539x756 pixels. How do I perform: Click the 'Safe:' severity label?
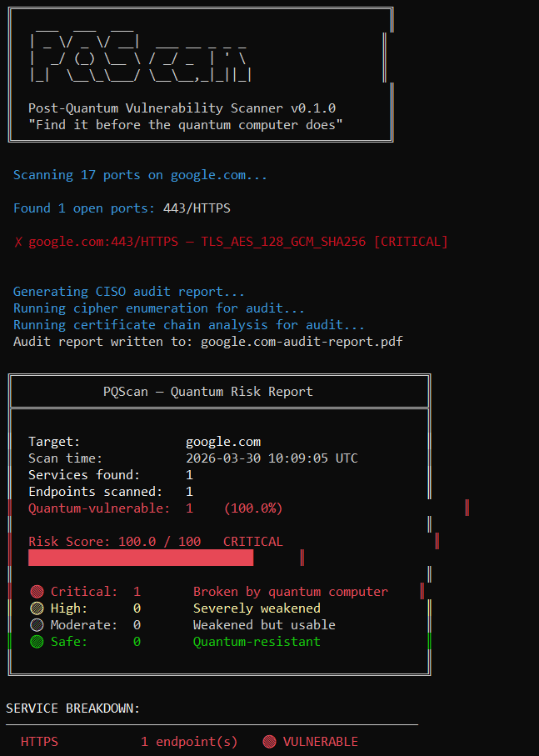(69, 642)
